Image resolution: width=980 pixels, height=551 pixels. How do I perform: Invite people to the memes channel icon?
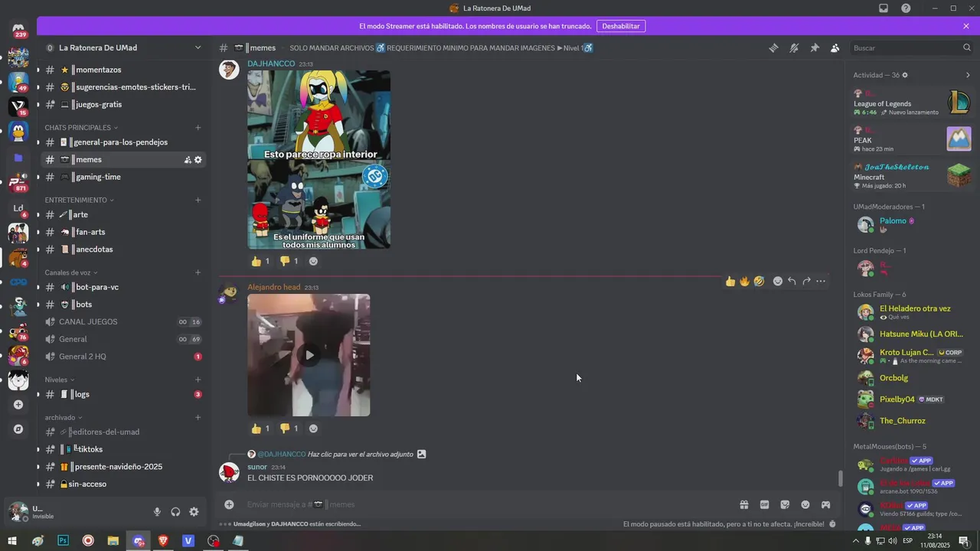pos(188,160)
